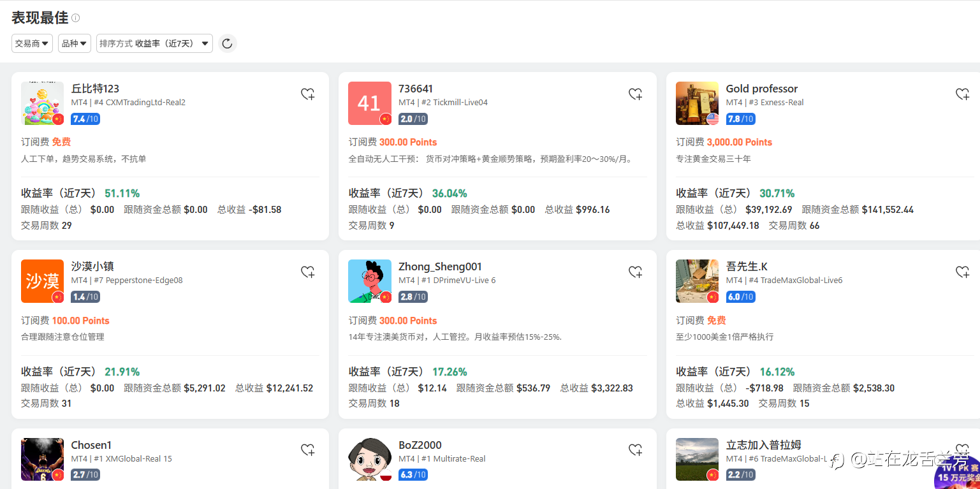Toggle favorite heart for Gold professor

[963, 94]
